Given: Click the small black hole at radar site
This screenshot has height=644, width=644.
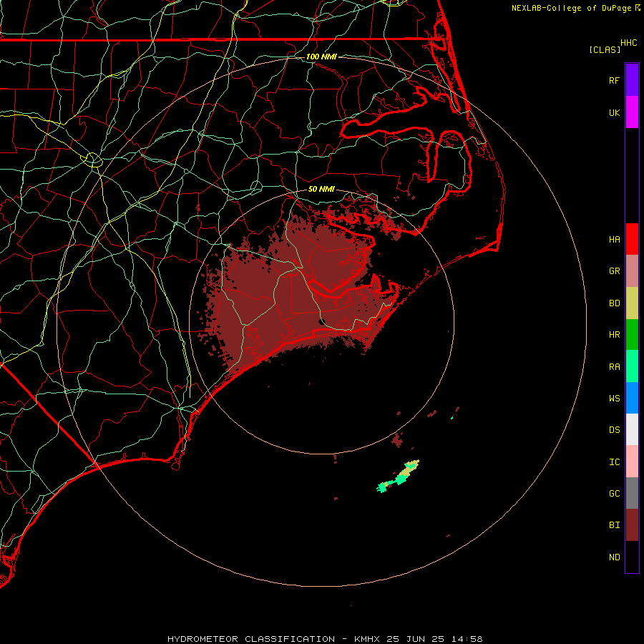Looking at the screenshot, I should click(322, 321).
